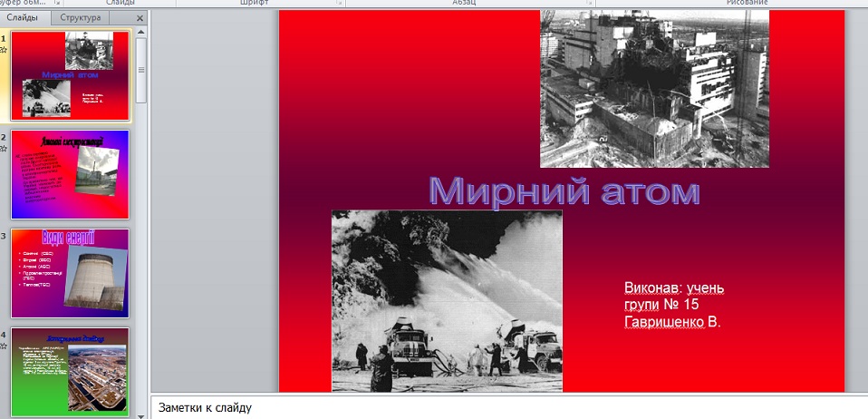Screen dimensions: 868x419
Task: Open the Буфер обмена dialog launcher
Action: point(57,3)
